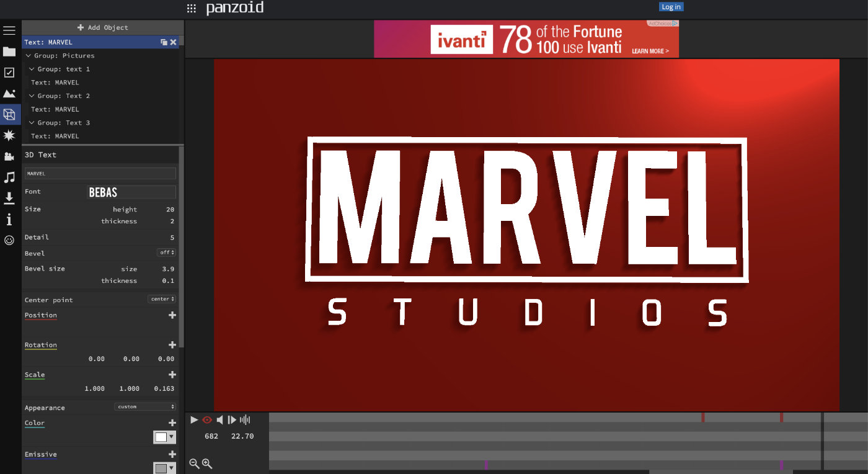Open the projects folder icon in sidebar
The height and width of the screenshot is (474, 868).
pyautogui.click(x=9, y=51)
